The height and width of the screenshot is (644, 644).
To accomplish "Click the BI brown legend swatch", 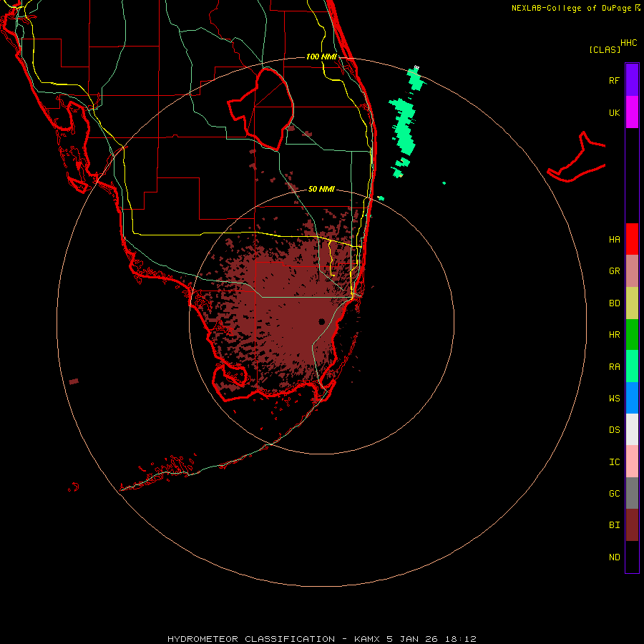I will tap(632, 525).
